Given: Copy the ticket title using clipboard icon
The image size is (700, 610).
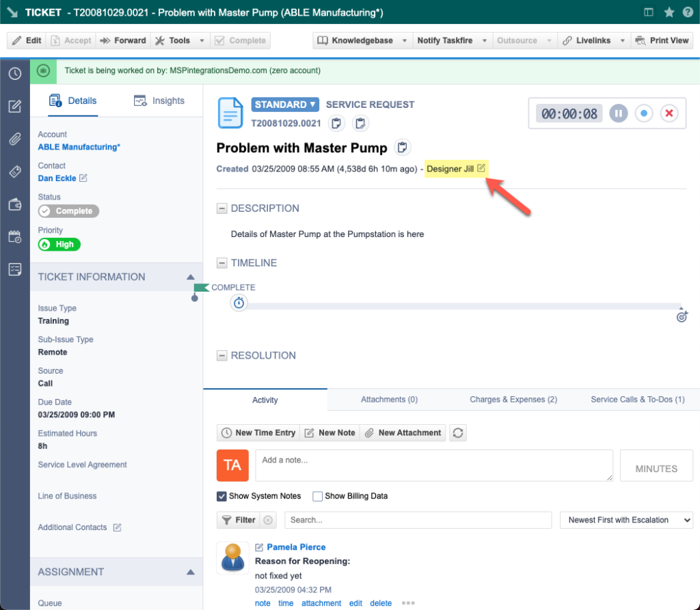Looking at the screenshot, I should point(403,148).
